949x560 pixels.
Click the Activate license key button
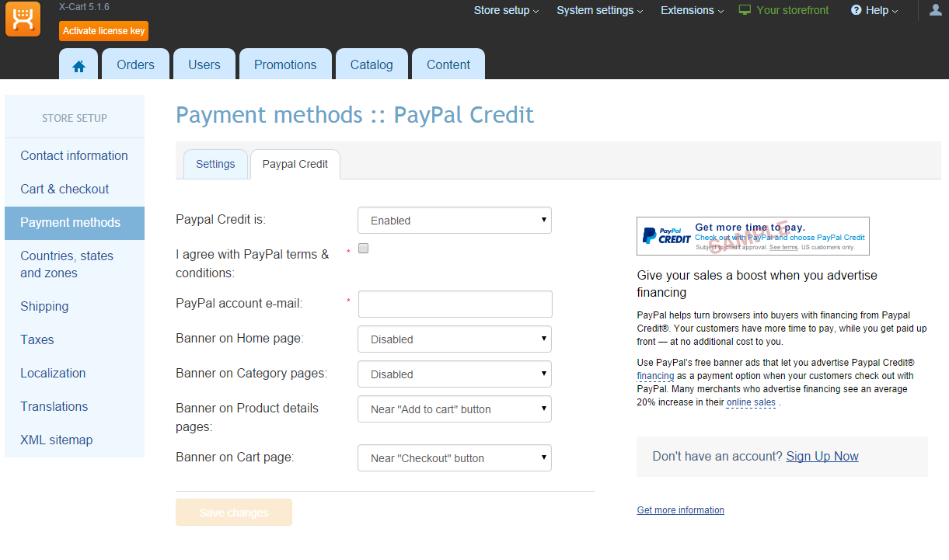click(x=103, y=31)
